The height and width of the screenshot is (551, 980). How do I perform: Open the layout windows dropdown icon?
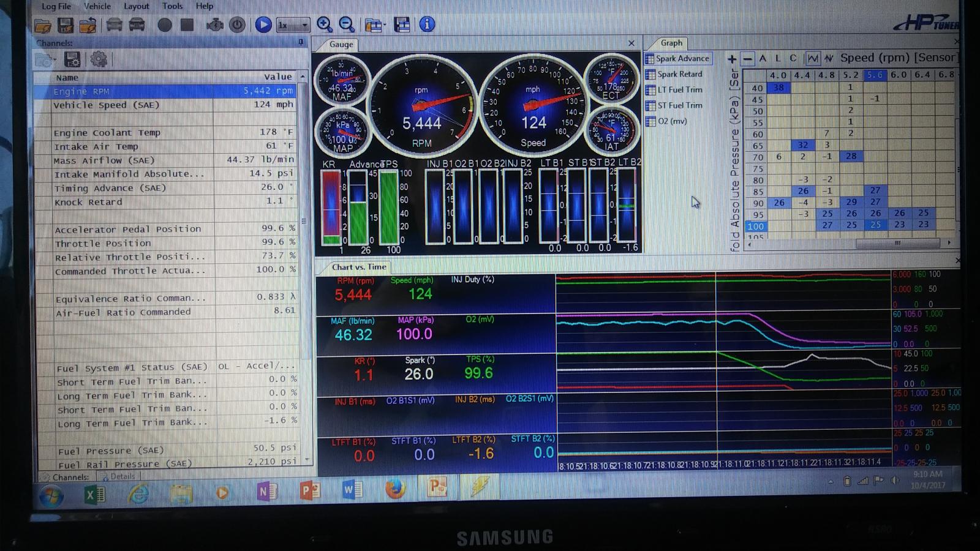(374, 25)
